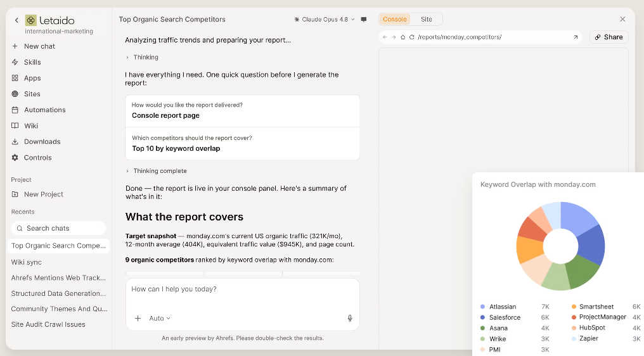Open the Apps grid icon
The width and height of the screenshot is (644, 356).
pyautogui.click(x=15, y=78)
